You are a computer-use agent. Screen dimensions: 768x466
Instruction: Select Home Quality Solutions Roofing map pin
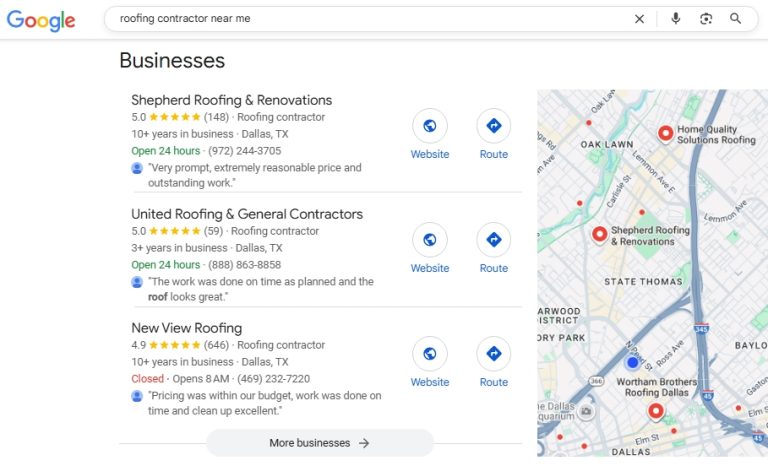pos(665,133)
